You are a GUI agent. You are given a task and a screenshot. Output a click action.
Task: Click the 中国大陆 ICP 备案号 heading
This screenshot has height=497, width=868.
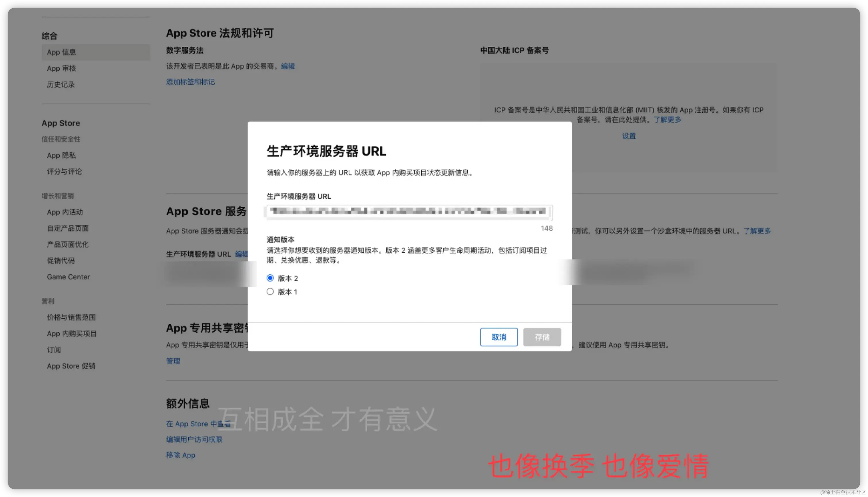click(x=514, y=50)
